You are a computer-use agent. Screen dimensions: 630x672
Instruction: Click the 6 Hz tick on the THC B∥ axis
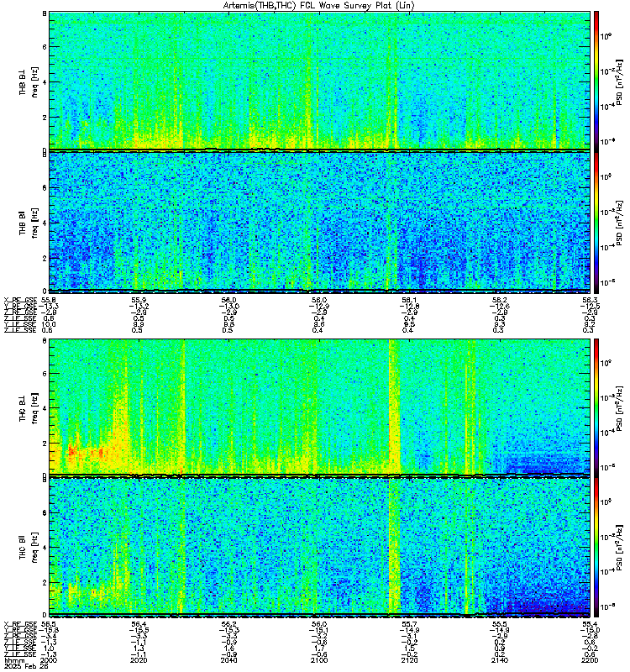45,512
